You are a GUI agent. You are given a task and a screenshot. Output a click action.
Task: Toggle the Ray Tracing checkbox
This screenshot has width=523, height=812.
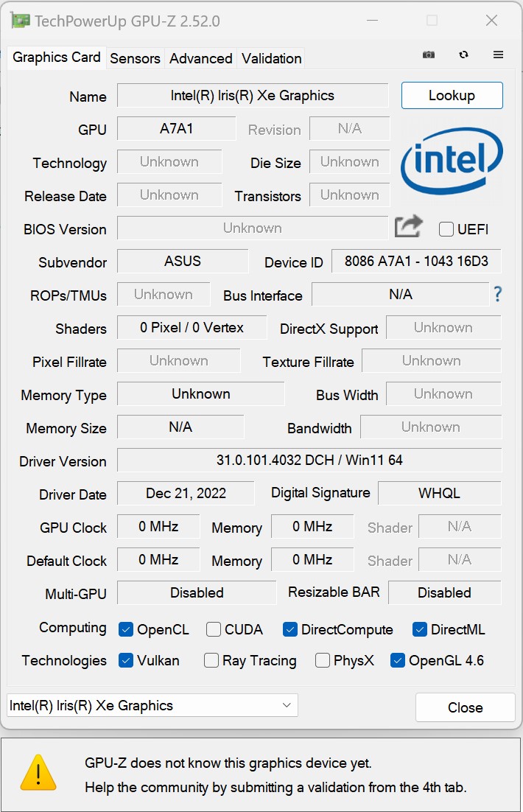211,660
